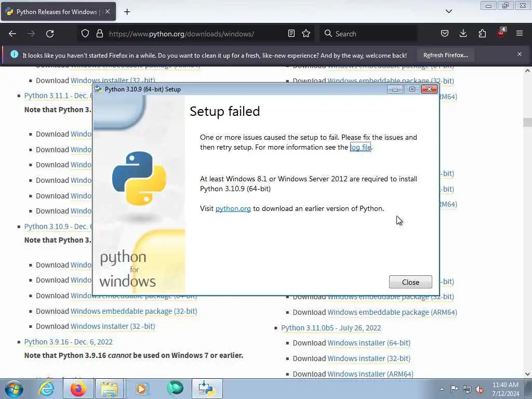Open the shield tracking protection icon

[x=85, y=33]
